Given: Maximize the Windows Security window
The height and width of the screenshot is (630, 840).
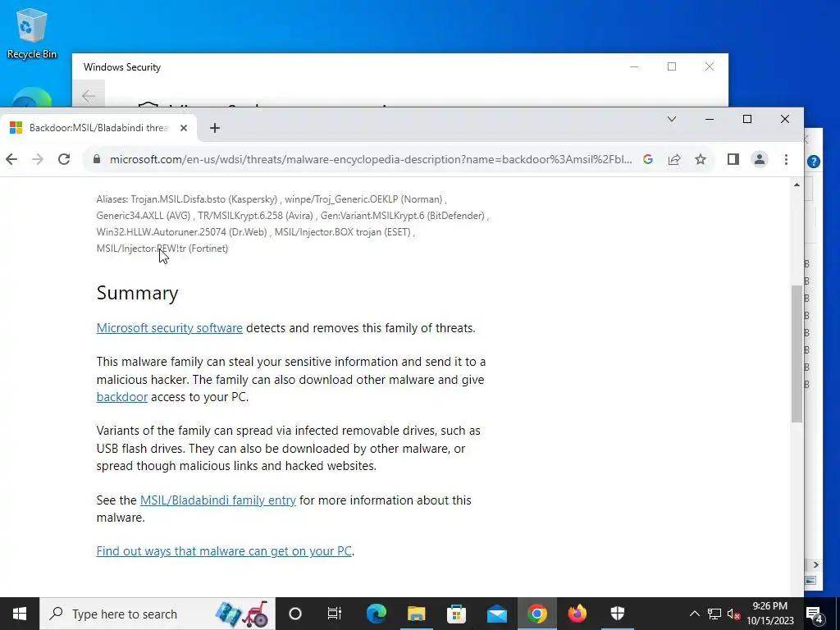Looking at the screenshot, I should click(x=672, y=66).
